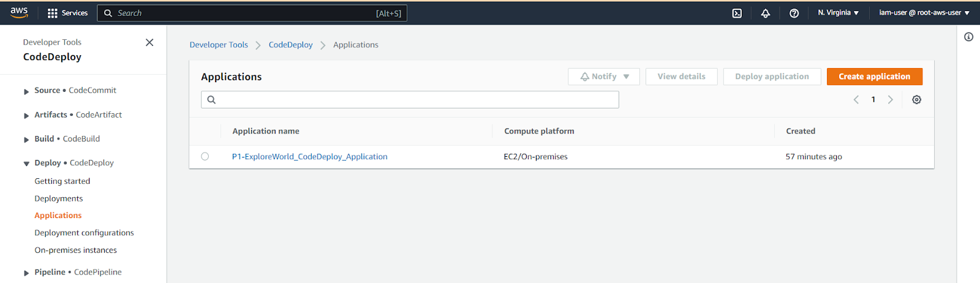Open the N. Virginia region dropdown
This screenshot has width=980, height=283.
(838, 13)
